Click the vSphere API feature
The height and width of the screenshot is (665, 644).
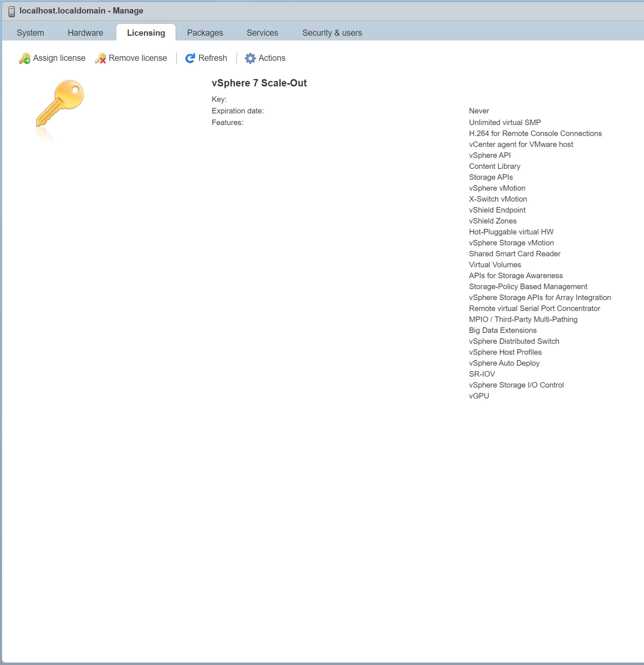(490, 155)
